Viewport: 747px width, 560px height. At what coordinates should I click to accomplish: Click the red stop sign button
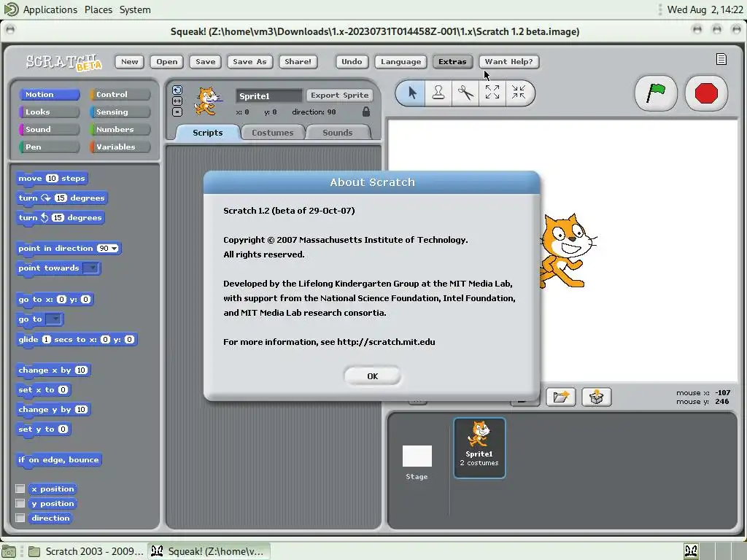(x=706, y=93)
